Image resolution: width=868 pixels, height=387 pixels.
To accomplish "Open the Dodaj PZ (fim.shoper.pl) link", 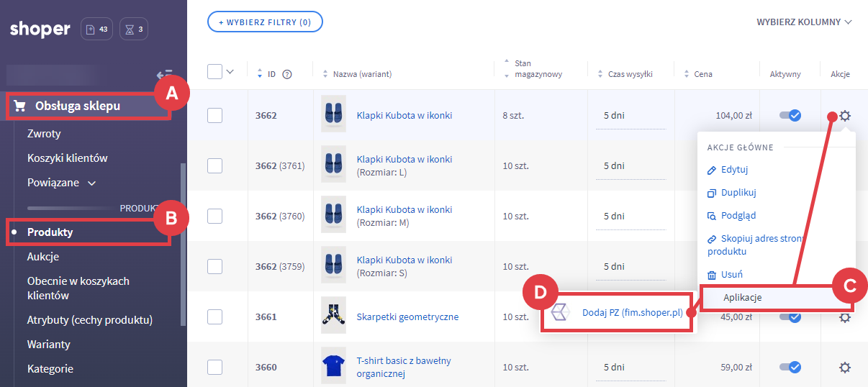I will [631, 313].
